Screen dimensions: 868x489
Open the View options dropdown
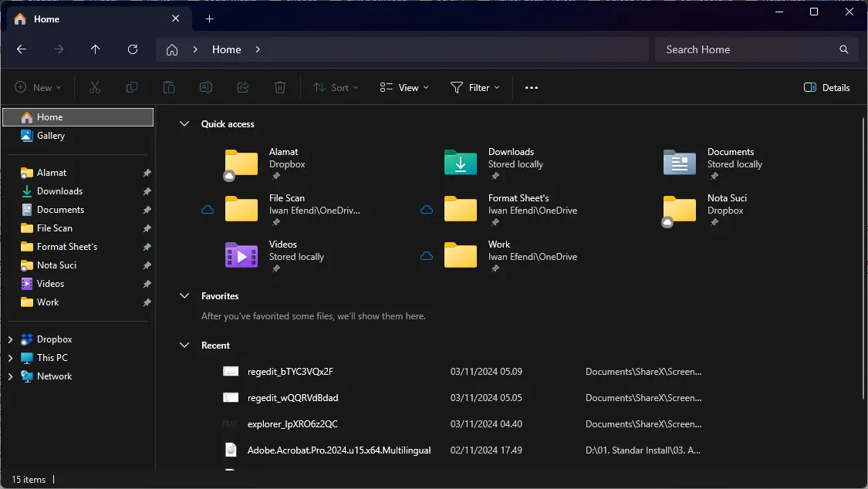tap(403, 87)
